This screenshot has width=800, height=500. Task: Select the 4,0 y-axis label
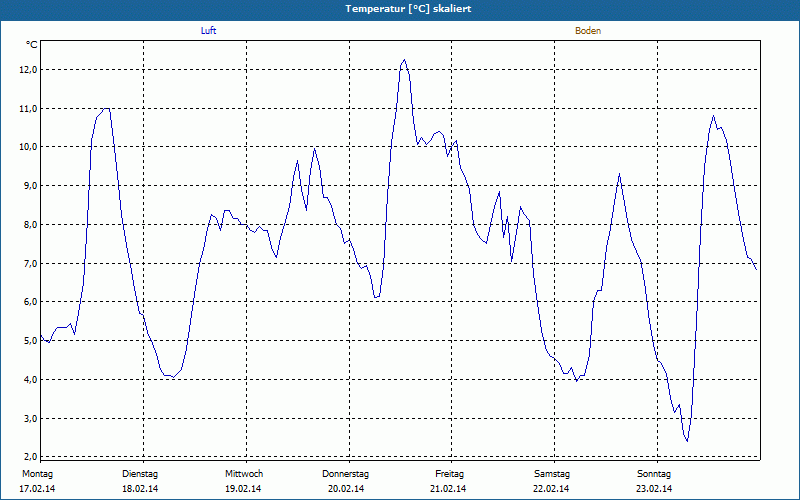coord(30,380)
